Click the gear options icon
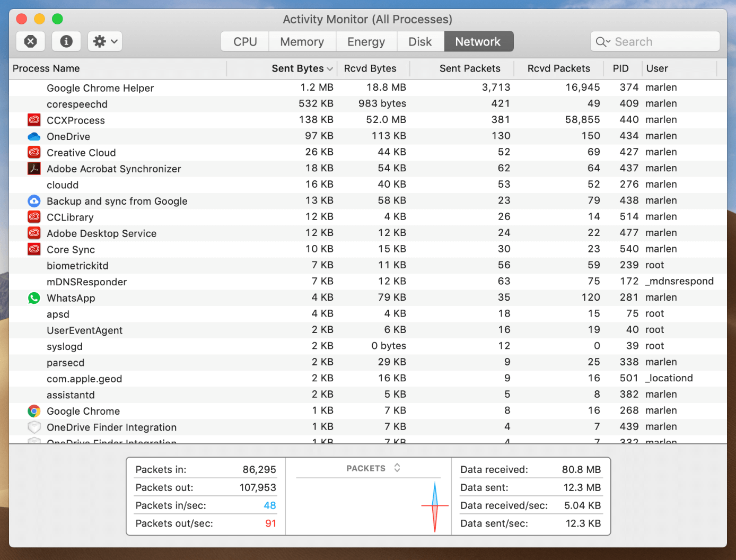The image size is (736, 560). pyautogui.click(x=100, y=41)
